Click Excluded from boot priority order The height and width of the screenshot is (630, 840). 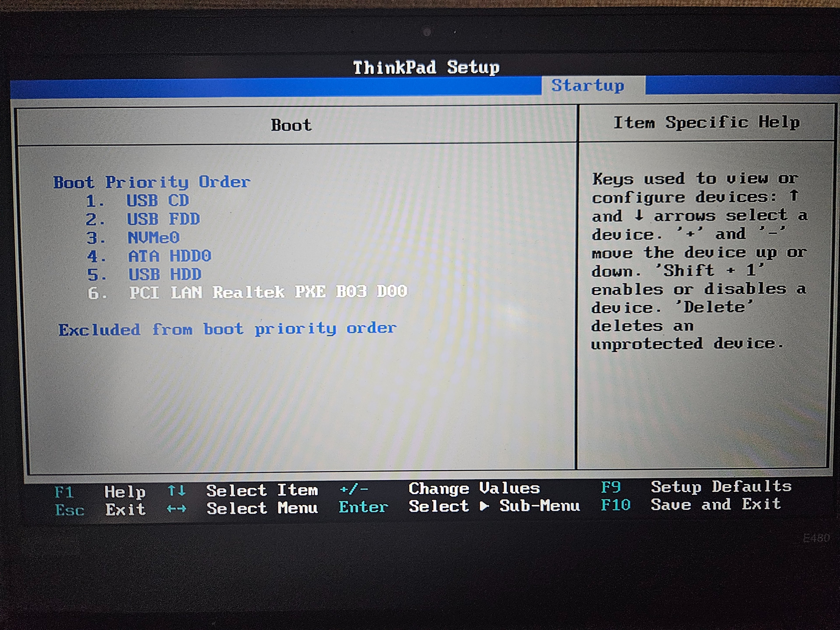coord(227,329)
